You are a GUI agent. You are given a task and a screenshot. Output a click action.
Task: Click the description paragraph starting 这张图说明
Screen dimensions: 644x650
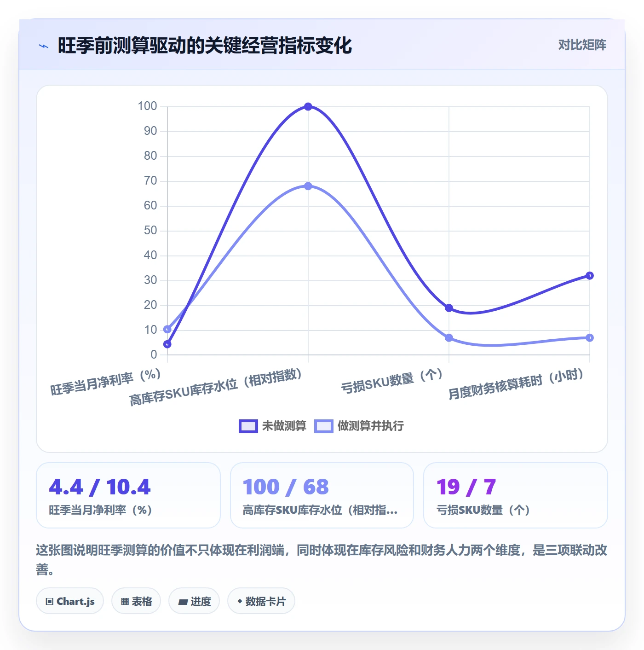pos(322,559)
